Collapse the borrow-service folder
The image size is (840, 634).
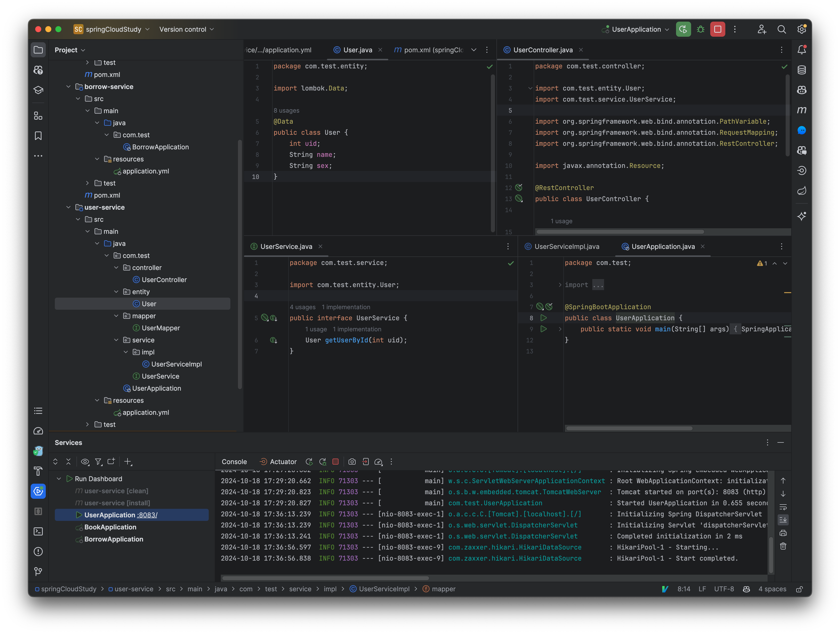click(x=69, y=86)
